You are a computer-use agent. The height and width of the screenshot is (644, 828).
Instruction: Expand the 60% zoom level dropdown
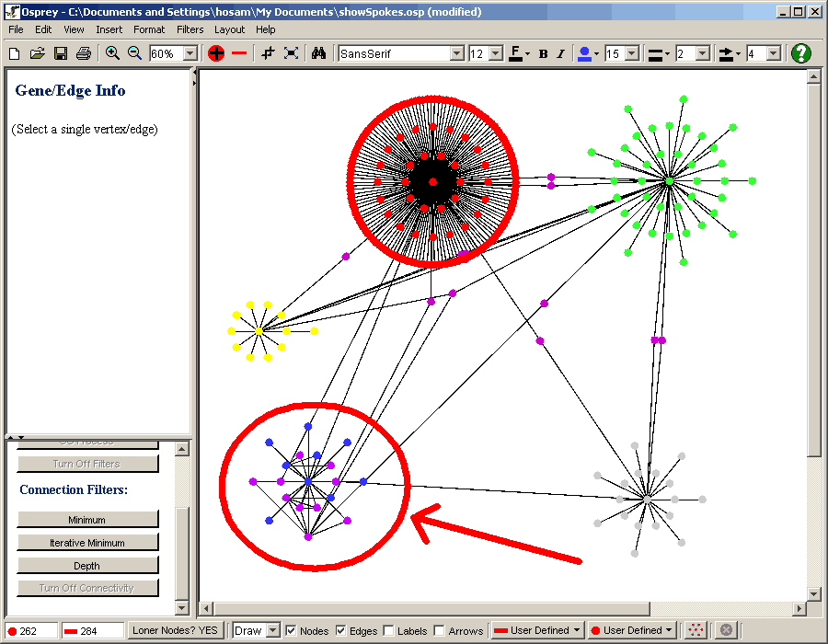click(x=190, y=53)
